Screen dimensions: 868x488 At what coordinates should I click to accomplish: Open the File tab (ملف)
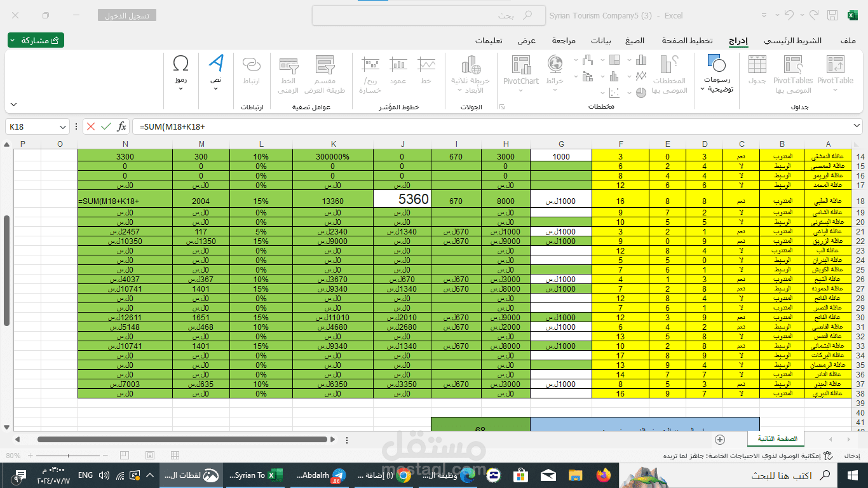click(848, 41)
